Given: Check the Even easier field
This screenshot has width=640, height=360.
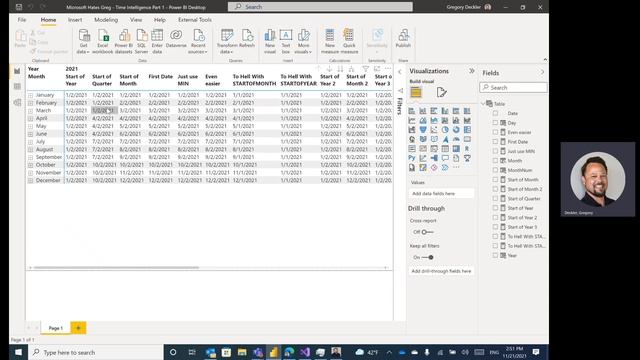Looking at the screenshot, I should pos(495,132).
